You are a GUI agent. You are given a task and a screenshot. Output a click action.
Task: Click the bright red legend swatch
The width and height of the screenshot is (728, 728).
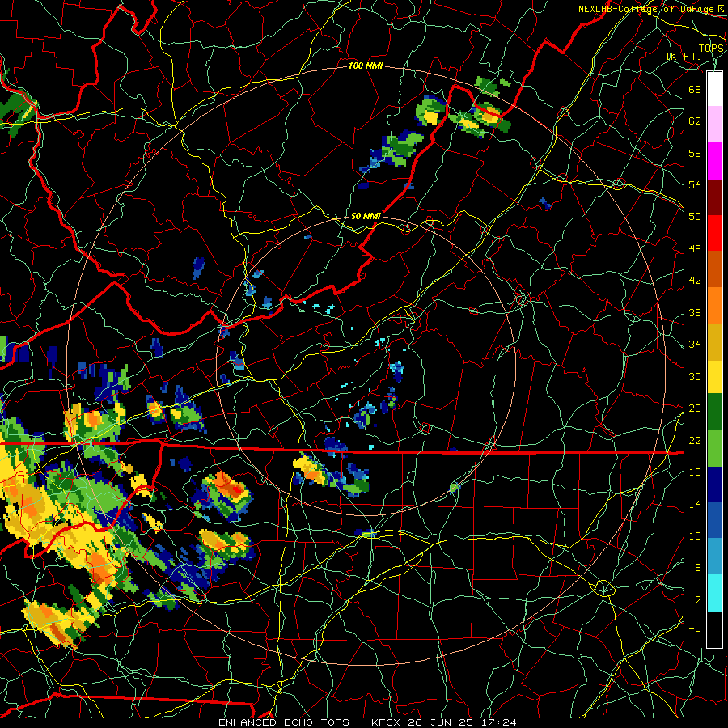[x=714, y=233]
